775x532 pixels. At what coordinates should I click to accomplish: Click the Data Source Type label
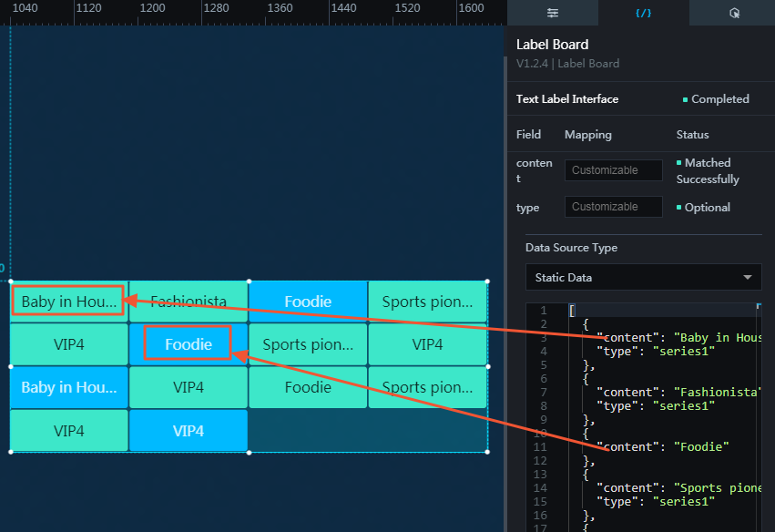(571, 248)
